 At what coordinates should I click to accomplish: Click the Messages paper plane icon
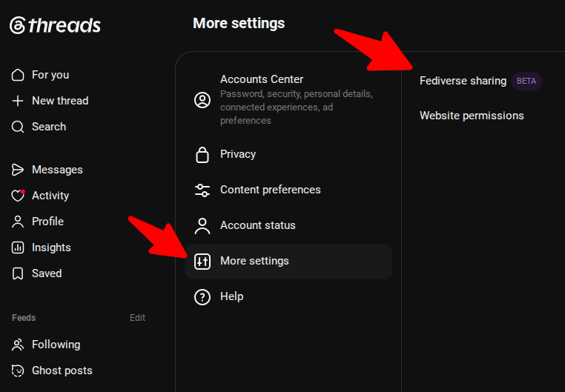[18, 170]
